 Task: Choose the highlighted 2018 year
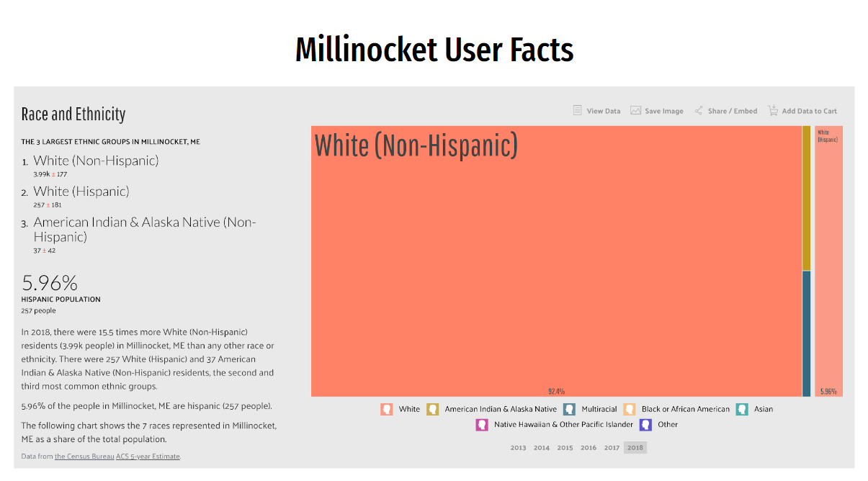point(635,448)
